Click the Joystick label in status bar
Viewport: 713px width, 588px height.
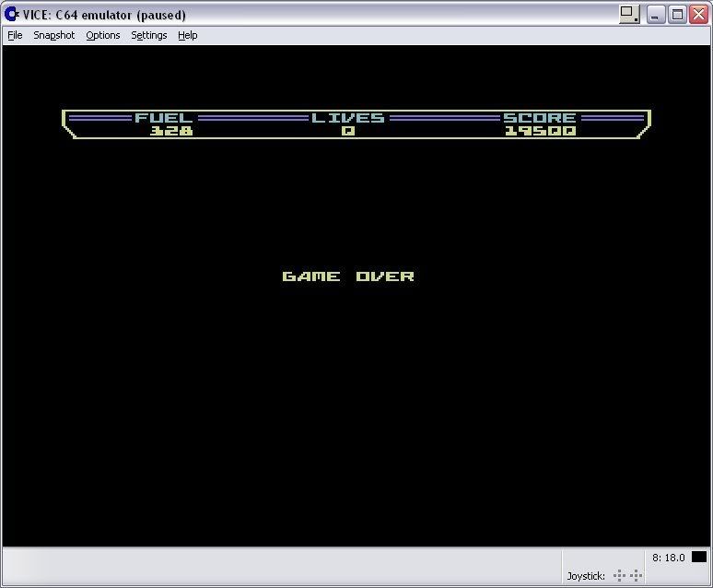click(x=586, y=576)
